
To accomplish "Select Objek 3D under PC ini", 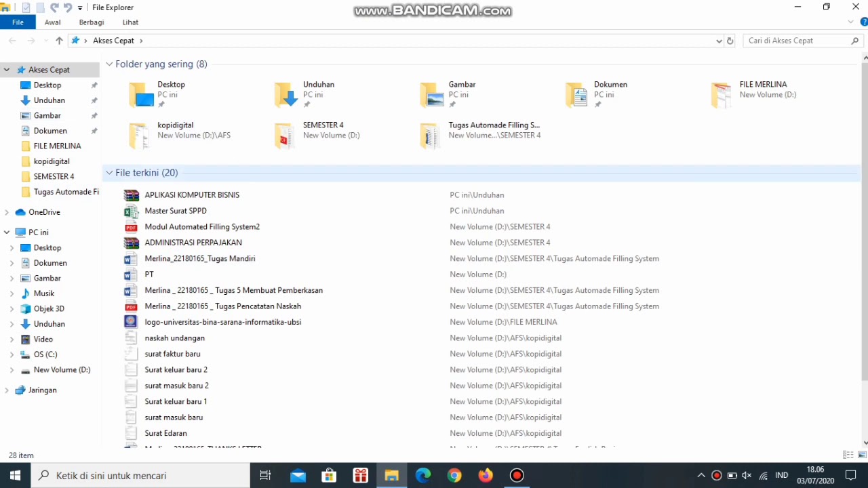I will 50,309.
